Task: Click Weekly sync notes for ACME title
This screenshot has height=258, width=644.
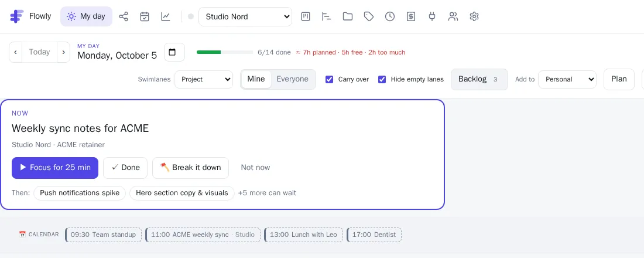Action: [80, 128]
